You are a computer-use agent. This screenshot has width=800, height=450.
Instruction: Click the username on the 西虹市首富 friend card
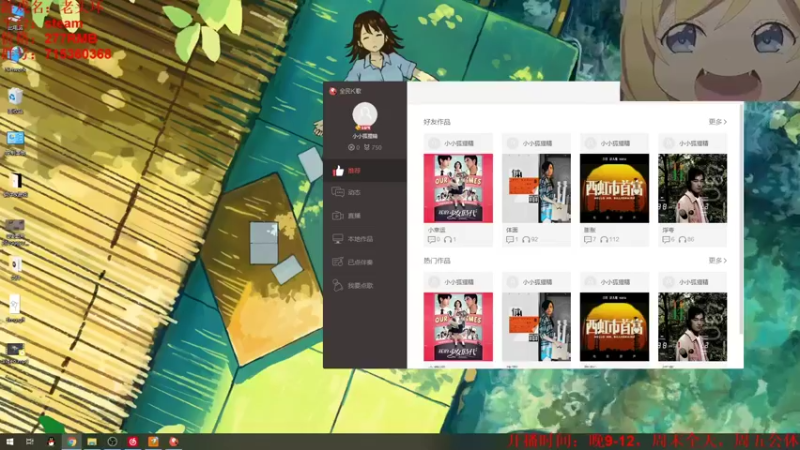click(615, 143)
